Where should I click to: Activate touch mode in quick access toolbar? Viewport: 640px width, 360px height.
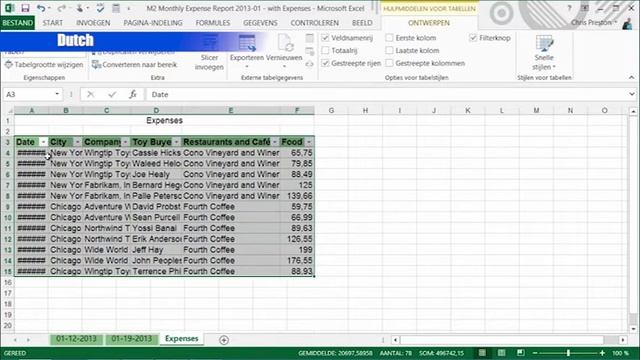(x=79, y=8)
